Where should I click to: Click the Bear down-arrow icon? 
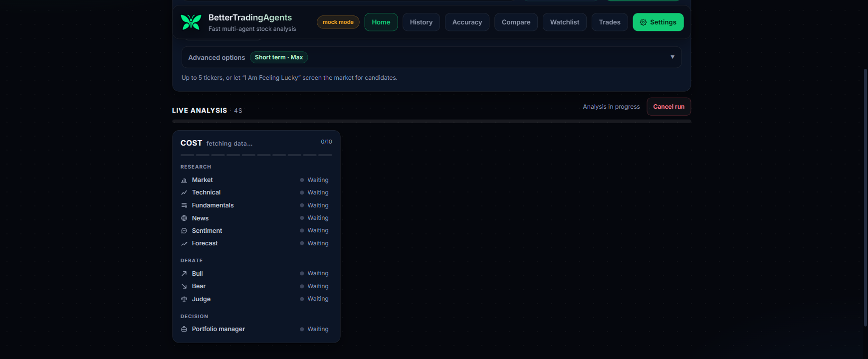click(184, 286)
